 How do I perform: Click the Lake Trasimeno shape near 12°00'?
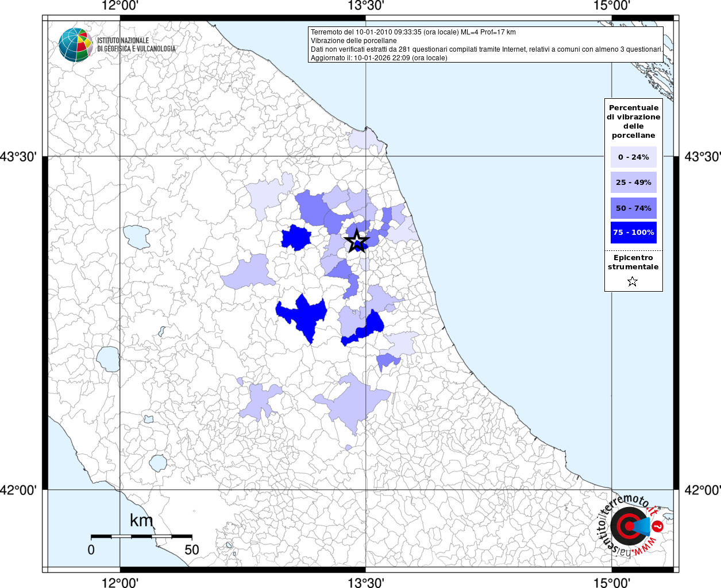tap(137, 237)
